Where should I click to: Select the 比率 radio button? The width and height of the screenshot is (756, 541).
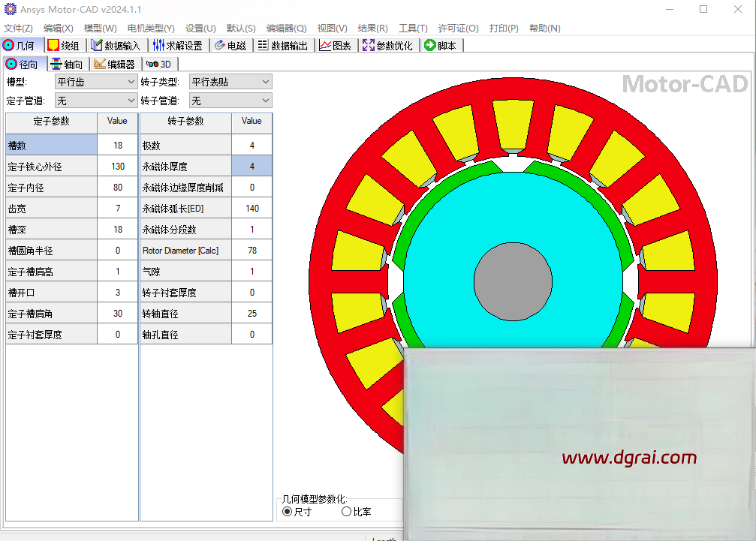click(346, 512)
